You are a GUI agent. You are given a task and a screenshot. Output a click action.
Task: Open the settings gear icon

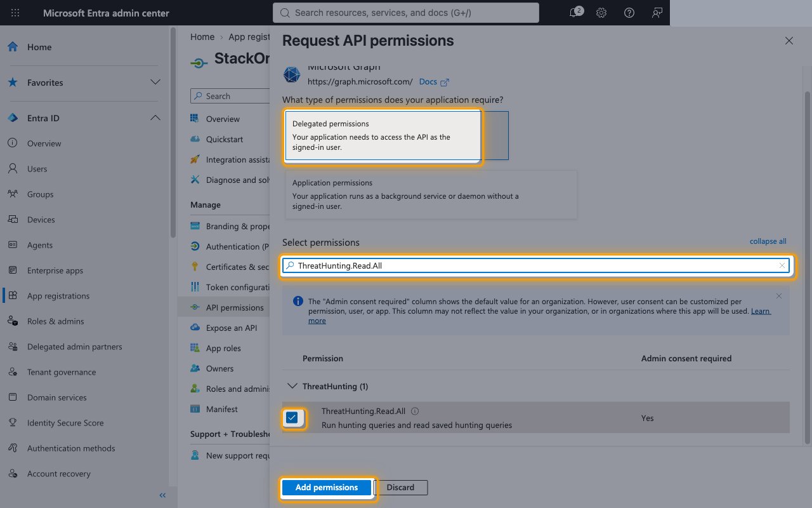[x=601, y=13]
